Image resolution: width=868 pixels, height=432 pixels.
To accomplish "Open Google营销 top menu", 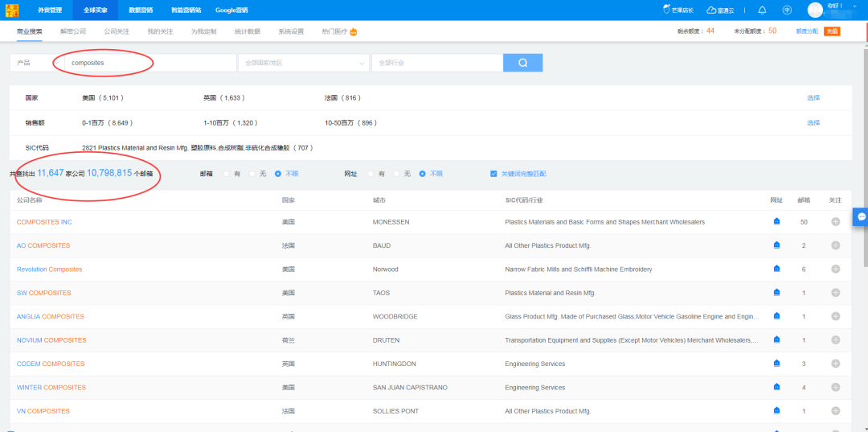I will [x=231, y=10].
